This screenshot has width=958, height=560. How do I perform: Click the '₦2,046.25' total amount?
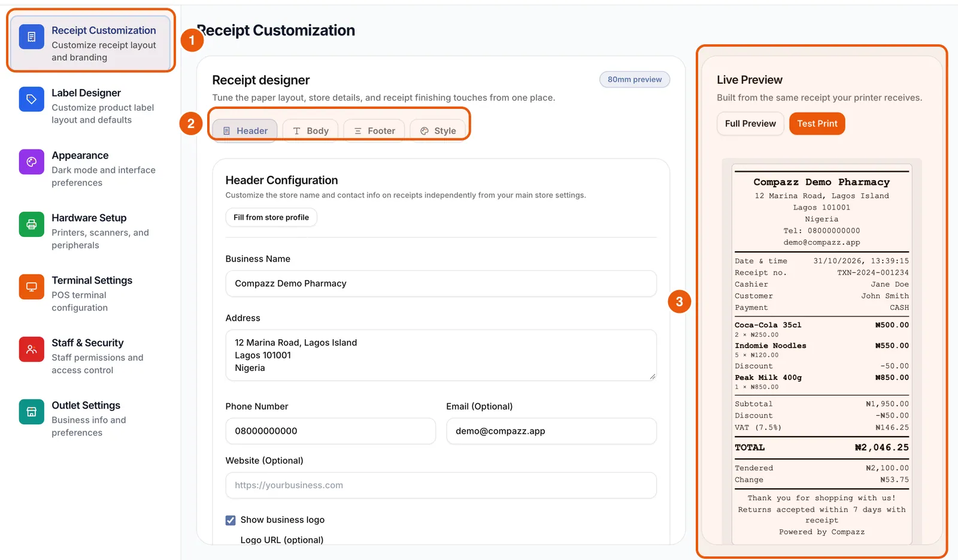(881, 448)
